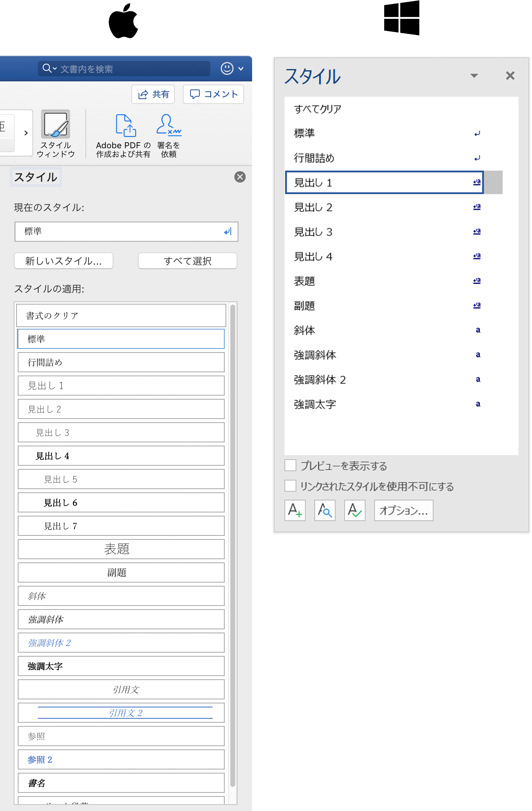Click the New Style (A+) icon in Windows panel
This screenshot has height=811, width=532.
pos(295,510)
